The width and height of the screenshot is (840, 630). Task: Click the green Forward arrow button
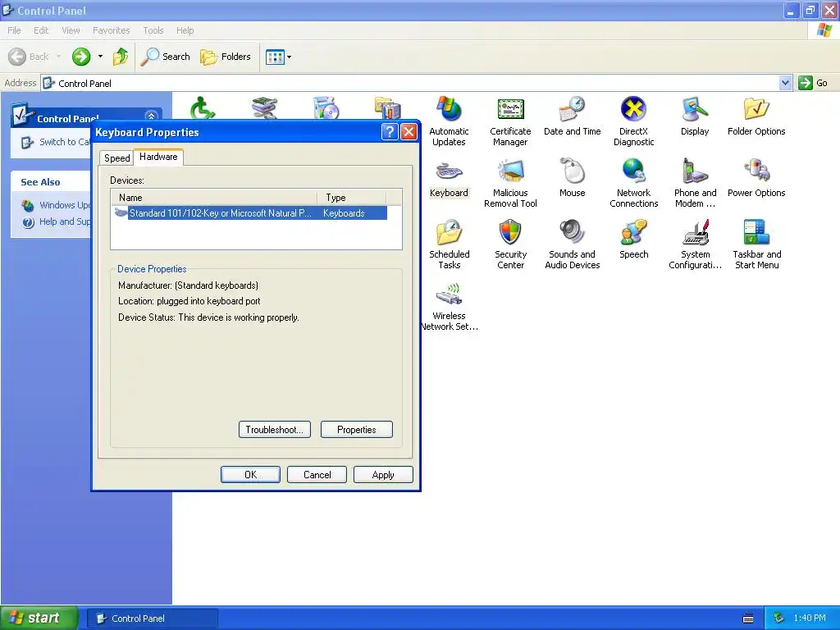pos(81,57)
